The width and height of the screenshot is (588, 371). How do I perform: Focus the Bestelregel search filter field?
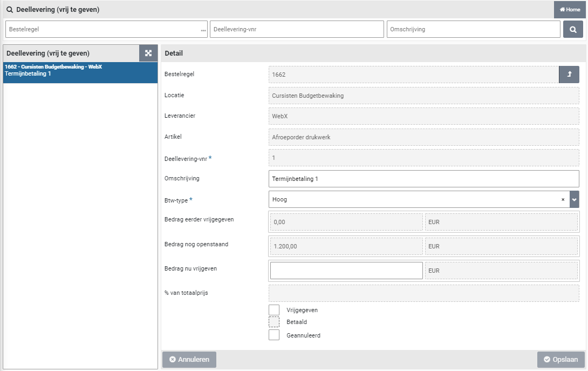(102, 29)
